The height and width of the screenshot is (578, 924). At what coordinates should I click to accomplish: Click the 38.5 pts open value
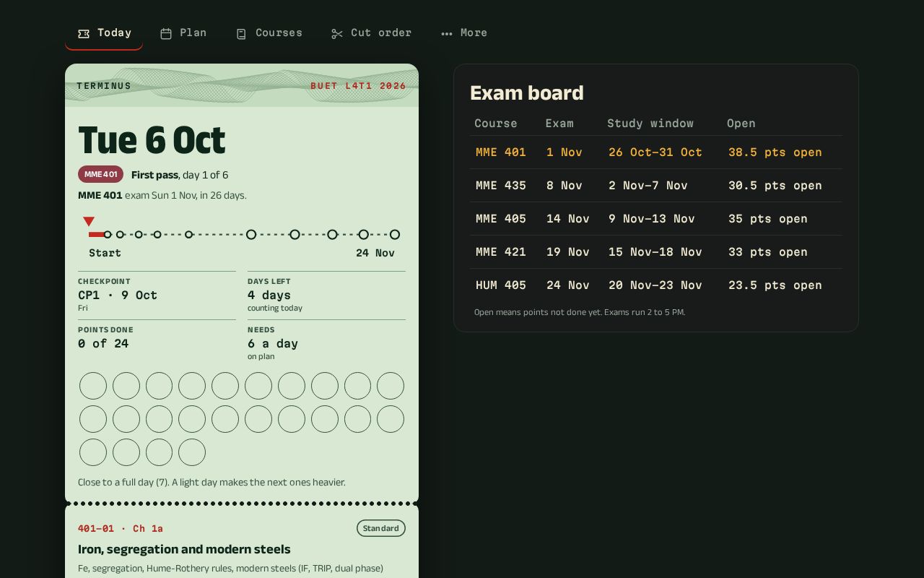point(775,152)
